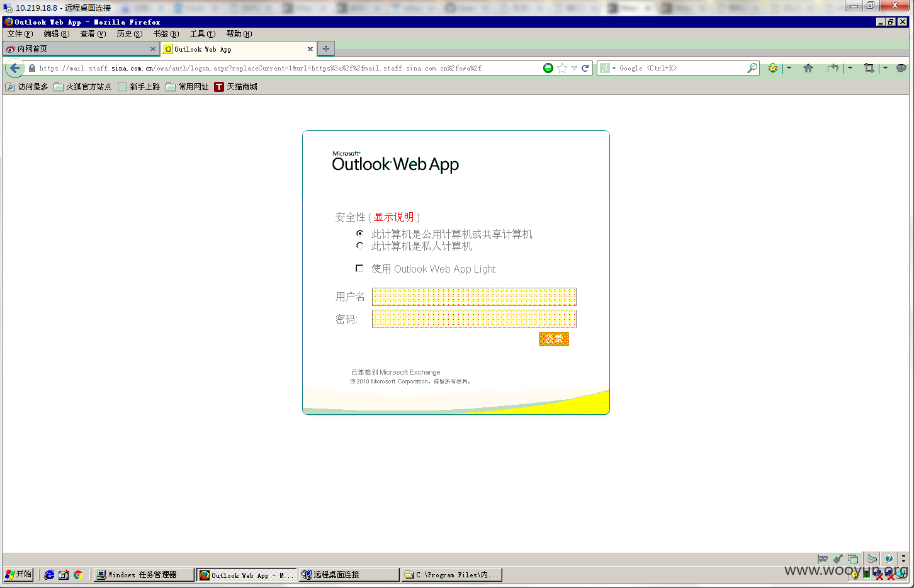The image size is (914, 588).
Task: Click the padlock icon in the address bar
Action: point(32,68)
